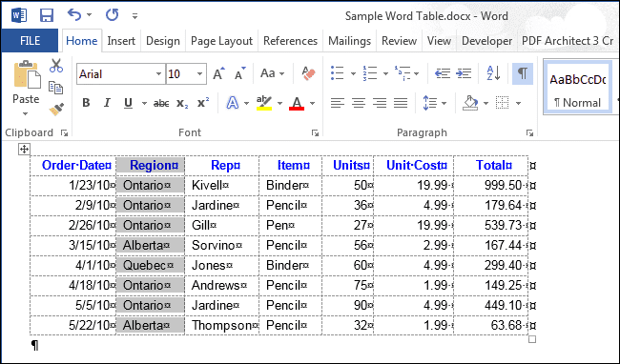Toggle Subscript formatting
620x364 pixels.
[182, 104]
